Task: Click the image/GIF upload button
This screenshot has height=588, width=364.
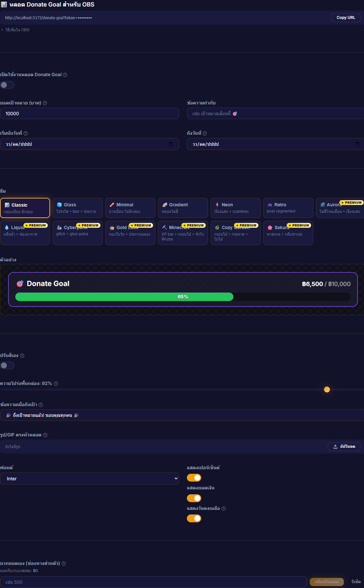Action: click(x=344, y=446)
